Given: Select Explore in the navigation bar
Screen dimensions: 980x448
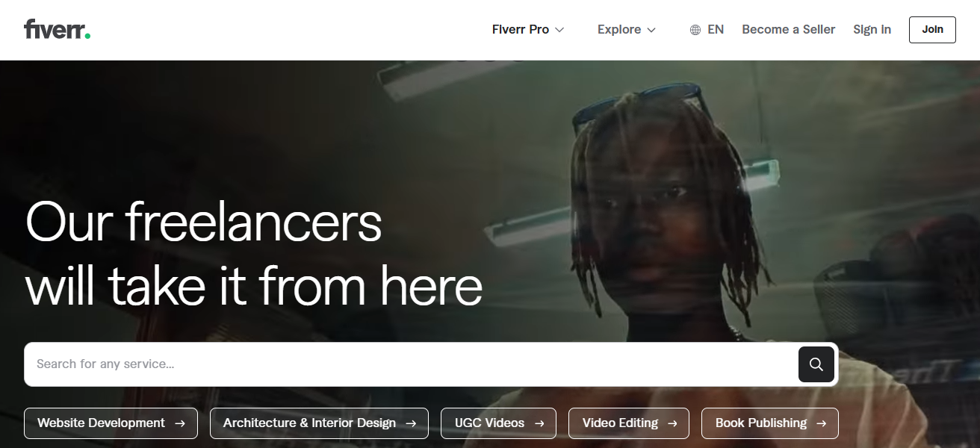Looking at the screenshot, I should [x=618, y=29].
